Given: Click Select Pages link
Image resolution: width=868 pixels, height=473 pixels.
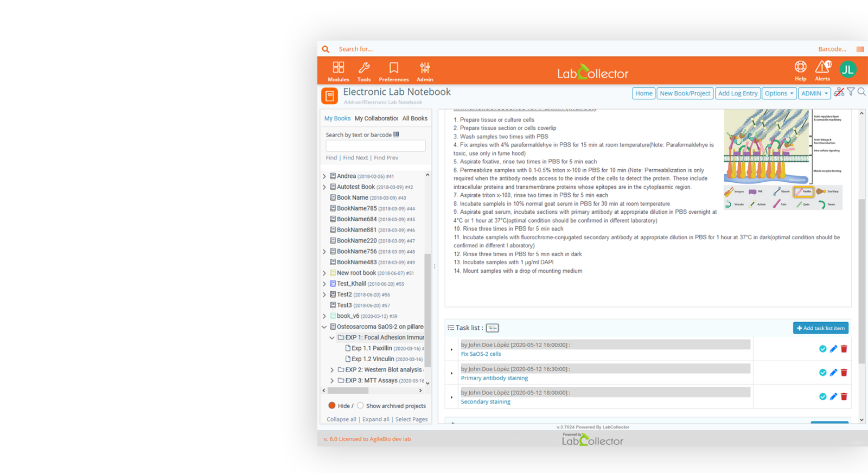Looking at the screenshot, I should (411, 419).
